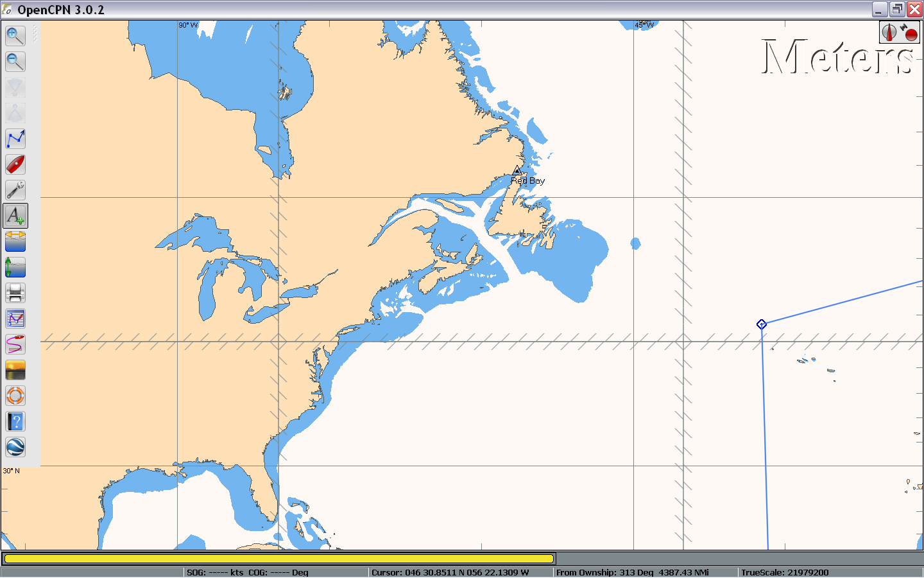Screen dimensions: 924x578
Task: Click the Zoom In magnifier tool
Action: point(15,36)
